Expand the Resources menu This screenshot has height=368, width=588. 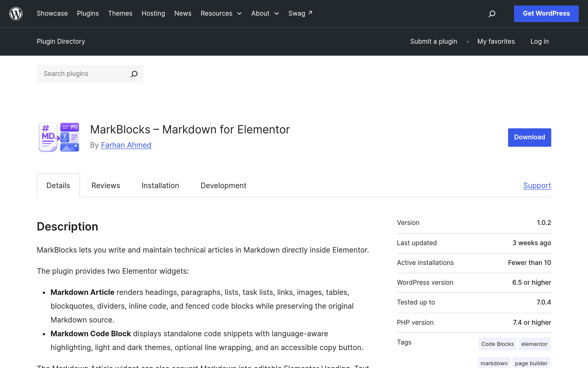[x=221, y=13]
